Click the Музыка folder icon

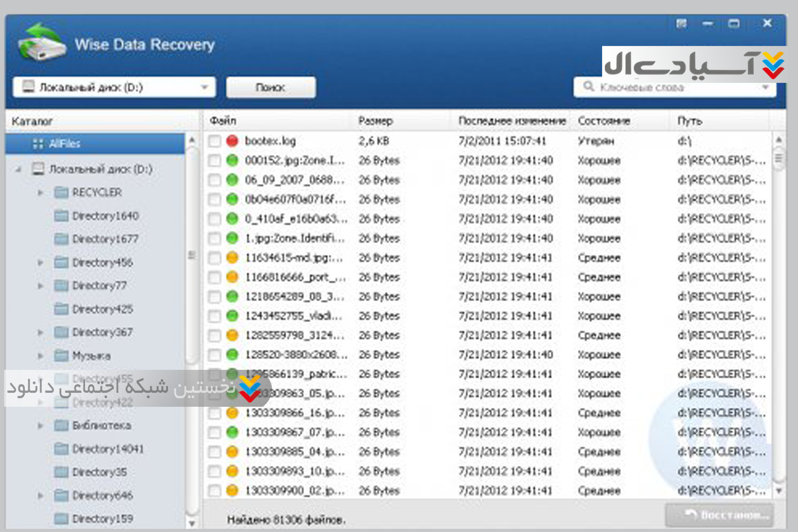point(61,356)
